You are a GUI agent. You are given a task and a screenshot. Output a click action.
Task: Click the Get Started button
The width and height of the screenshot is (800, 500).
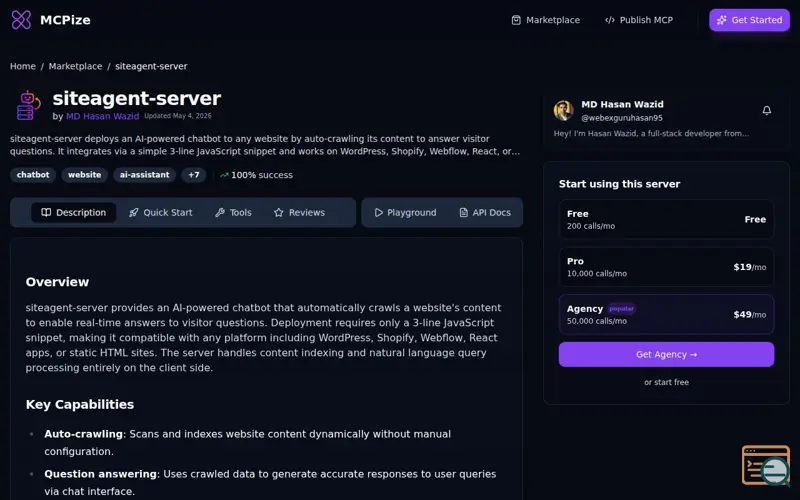tap(749, 20)
